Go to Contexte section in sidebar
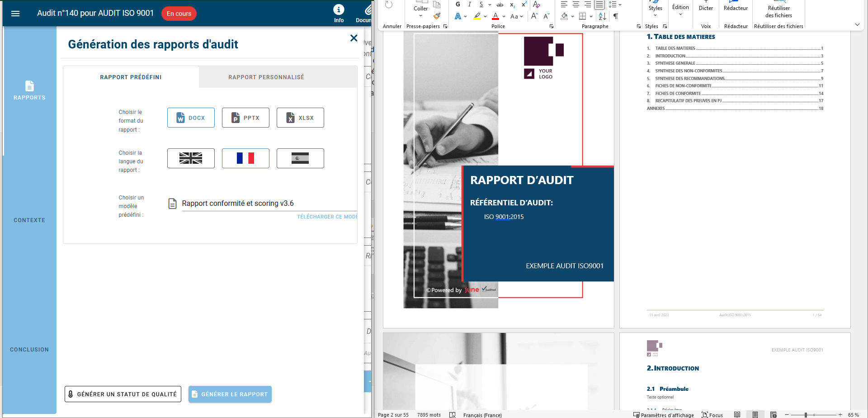The image size is (868, 418). tap(29, 220)
